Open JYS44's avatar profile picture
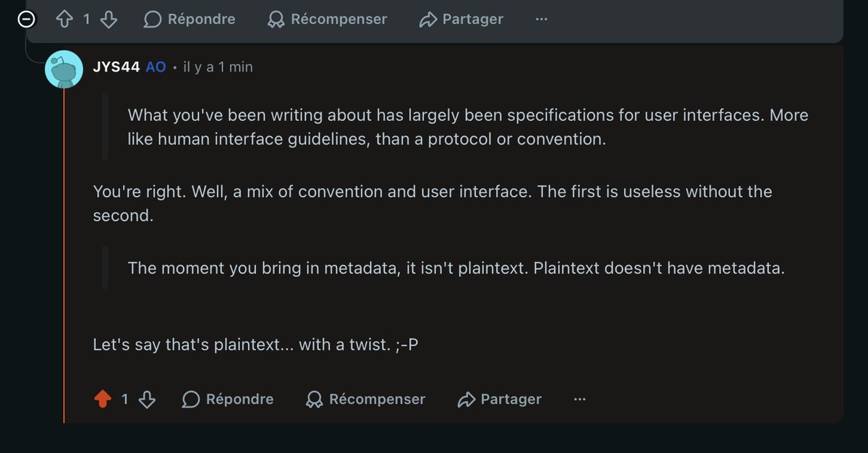Image resolution: width=868 pixels, height=453 pixels. [63, 69]
